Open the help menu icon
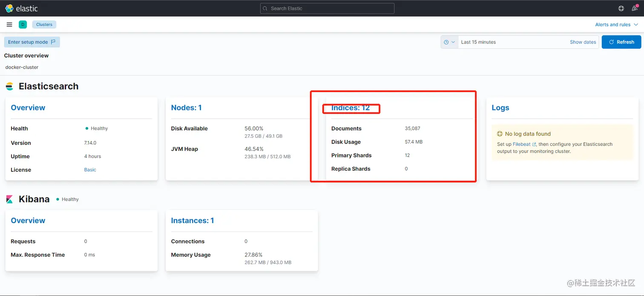 [621, 8]
